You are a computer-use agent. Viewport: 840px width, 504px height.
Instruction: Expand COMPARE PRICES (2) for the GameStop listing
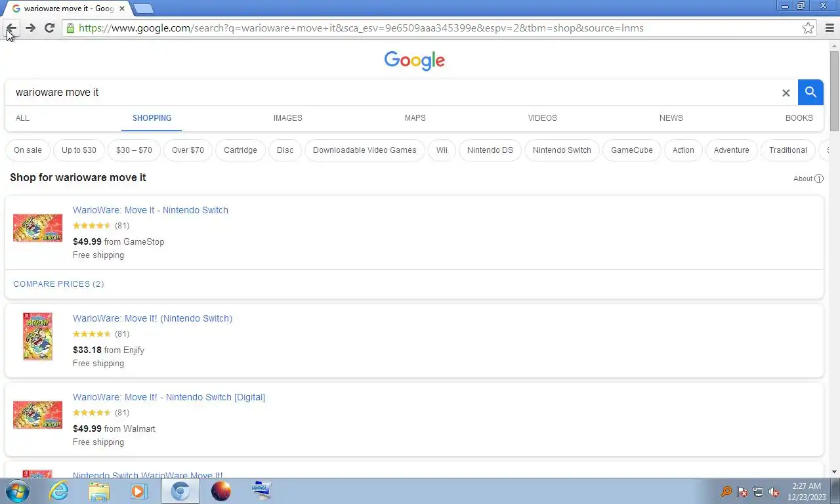58,284
